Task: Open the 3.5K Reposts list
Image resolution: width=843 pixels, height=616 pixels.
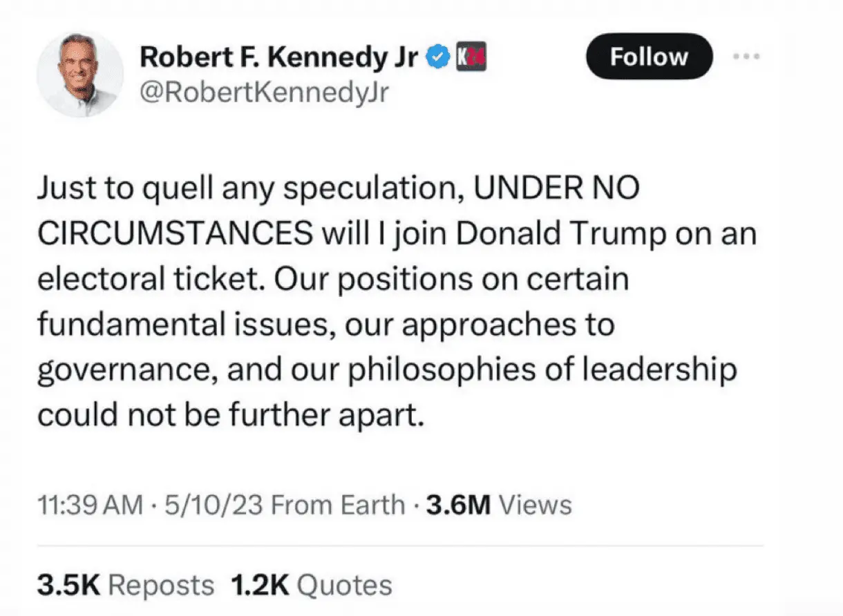Action: (125, 585)
